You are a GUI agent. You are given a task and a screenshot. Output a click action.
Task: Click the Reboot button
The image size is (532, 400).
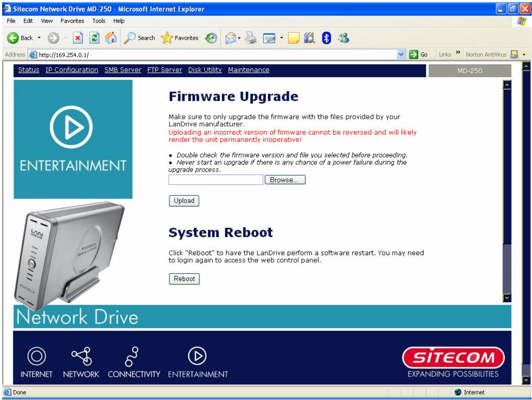click(184, 279)
